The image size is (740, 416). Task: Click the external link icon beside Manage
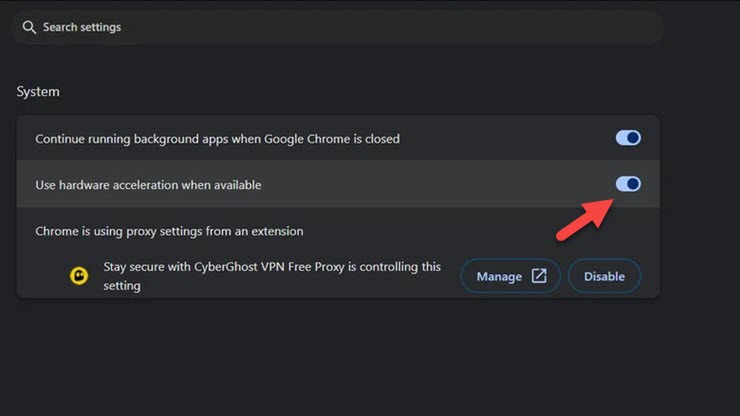click(539, 276)
